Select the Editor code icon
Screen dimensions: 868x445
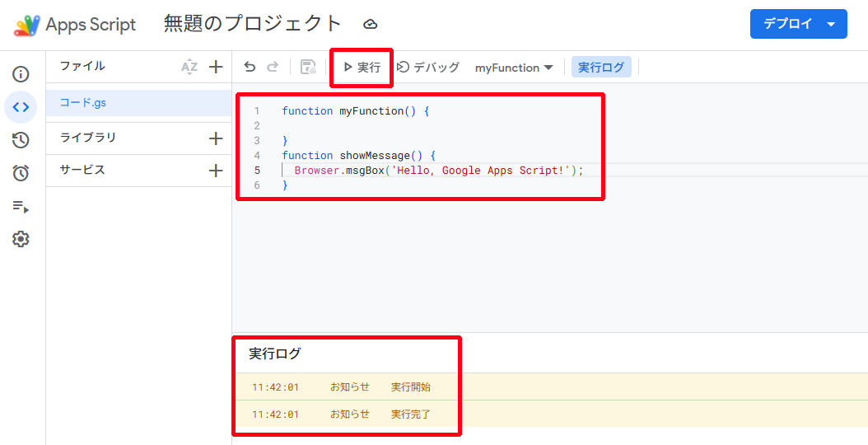(x=21, y=107)
